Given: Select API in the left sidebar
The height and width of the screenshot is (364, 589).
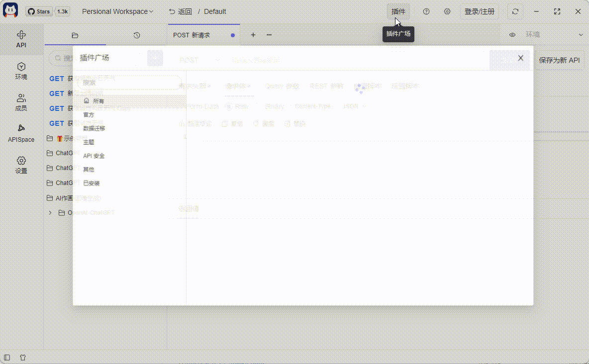Looking at the screenshot, I should pyautogui.click(x=21, y=39).
